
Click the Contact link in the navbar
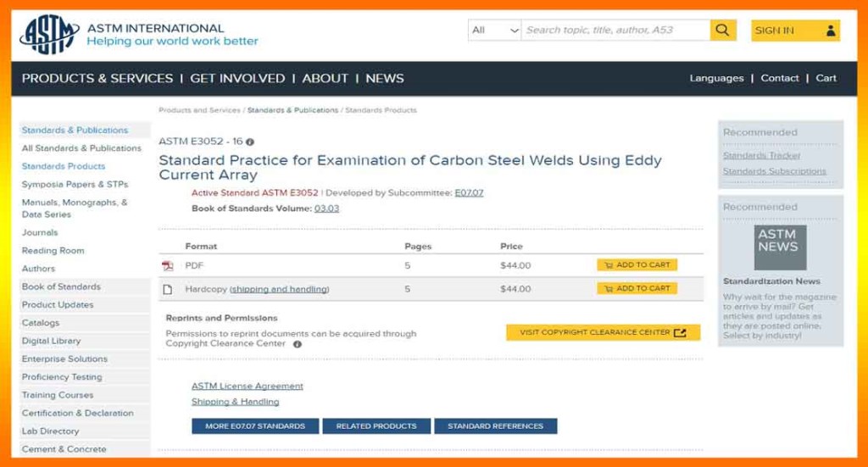pos(780,78)
